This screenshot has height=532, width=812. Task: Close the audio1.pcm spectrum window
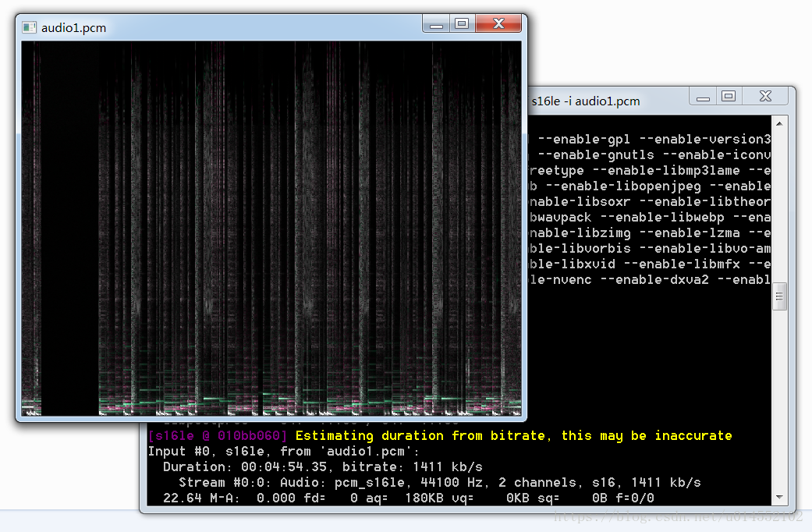pos(498,24)
